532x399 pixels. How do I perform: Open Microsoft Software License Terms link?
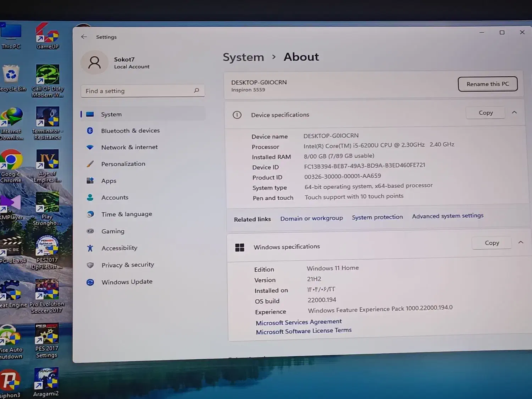coord(304,331)
